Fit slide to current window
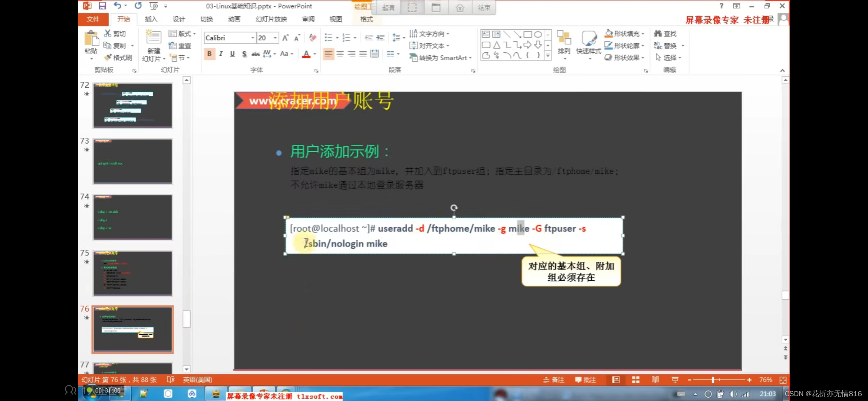868x401 pixels. click(783, 380)
